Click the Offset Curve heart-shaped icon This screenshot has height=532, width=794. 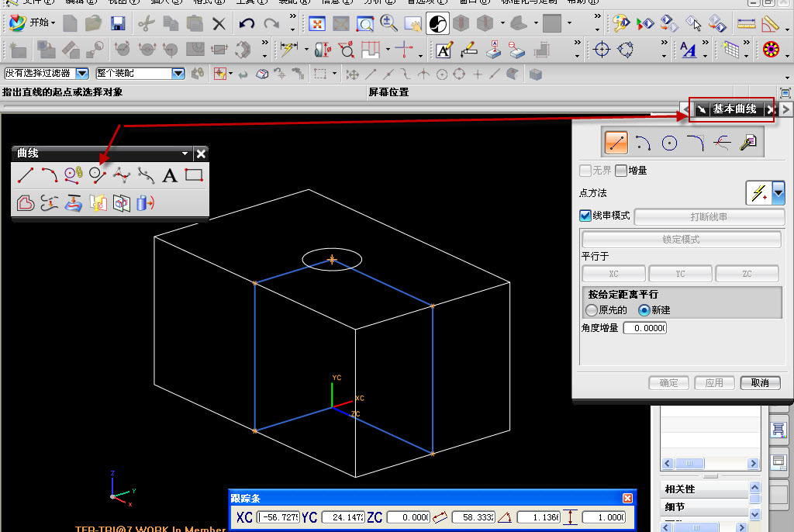point(26,203)
